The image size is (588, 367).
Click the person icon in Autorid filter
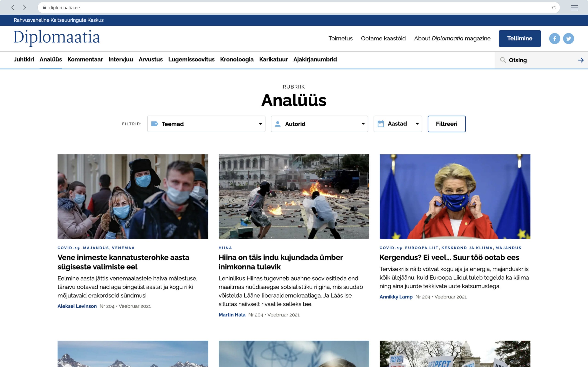pos(278,124)
